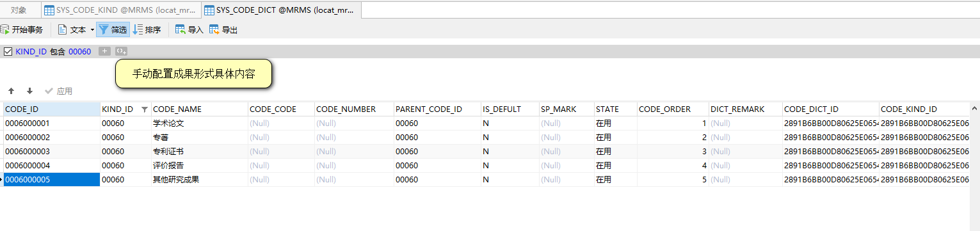Select the cell 0006000004
This screenshot has width=980, height=231.
point(51,165)
